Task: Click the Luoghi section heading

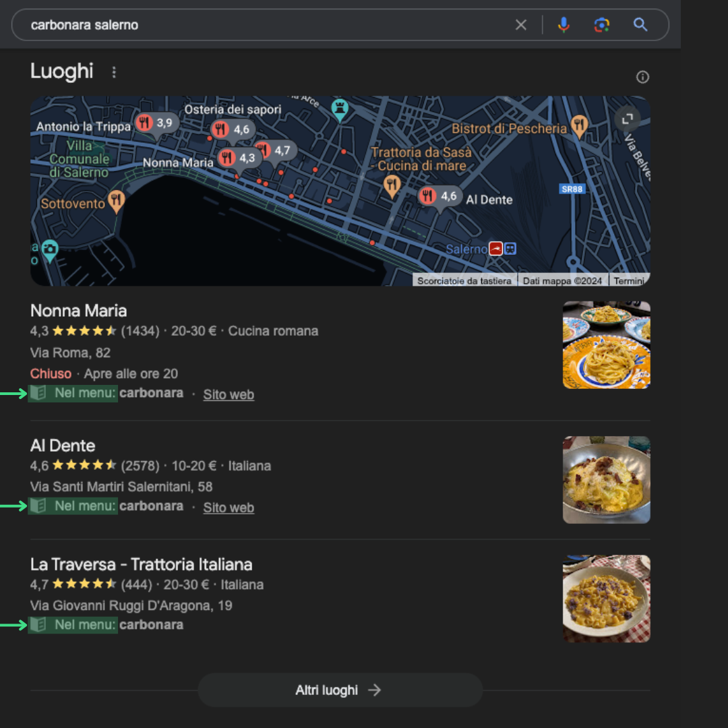Action: click(x=62, y=71)
